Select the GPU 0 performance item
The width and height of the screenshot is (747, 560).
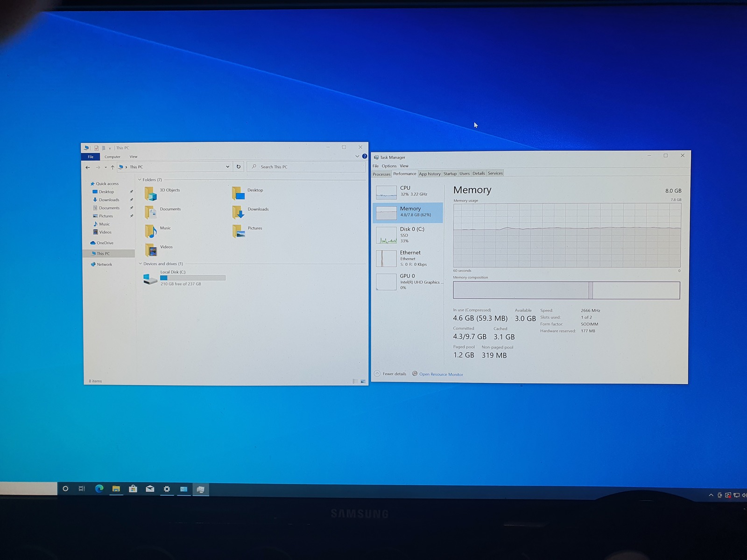[408, 282]
